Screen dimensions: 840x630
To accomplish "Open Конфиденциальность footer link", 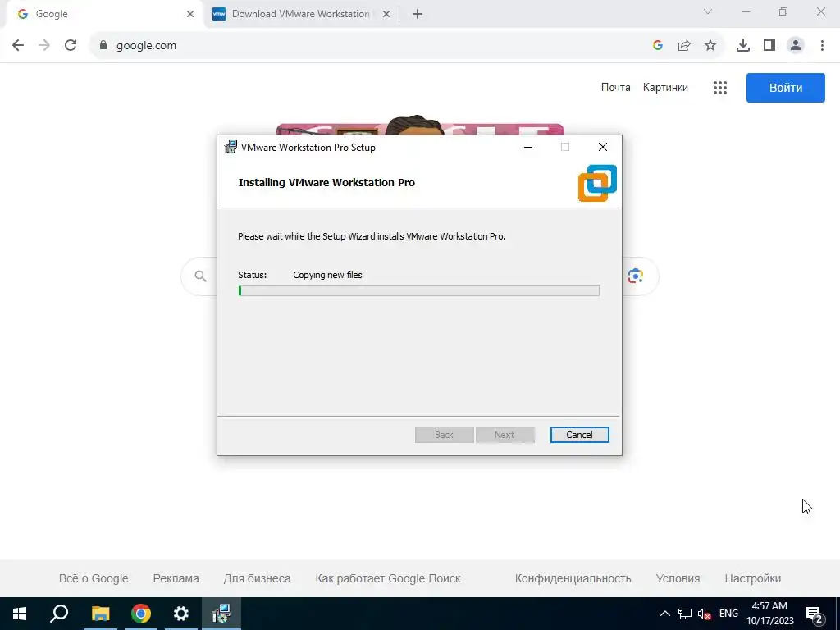I will (x=573, y=578).
